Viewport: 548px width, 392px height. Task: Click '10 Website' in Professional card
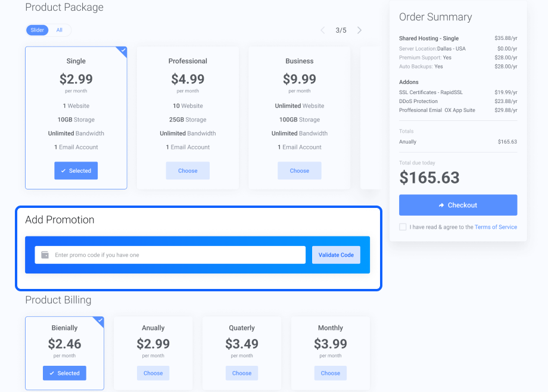[188, 106]
